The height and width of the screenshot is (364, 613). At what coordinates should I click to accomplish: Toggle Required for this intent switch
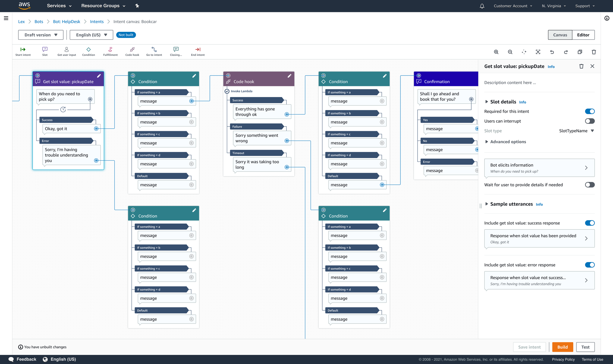click(589, 111)
